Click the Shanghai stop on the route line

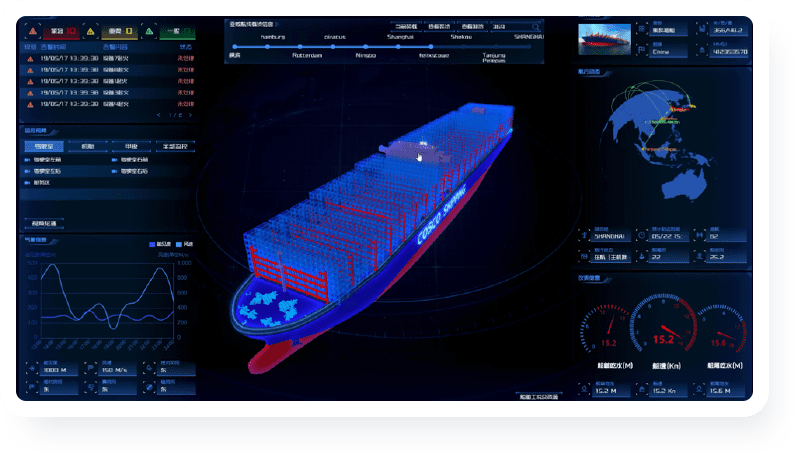pyautogui.click(x=399, y=47)
